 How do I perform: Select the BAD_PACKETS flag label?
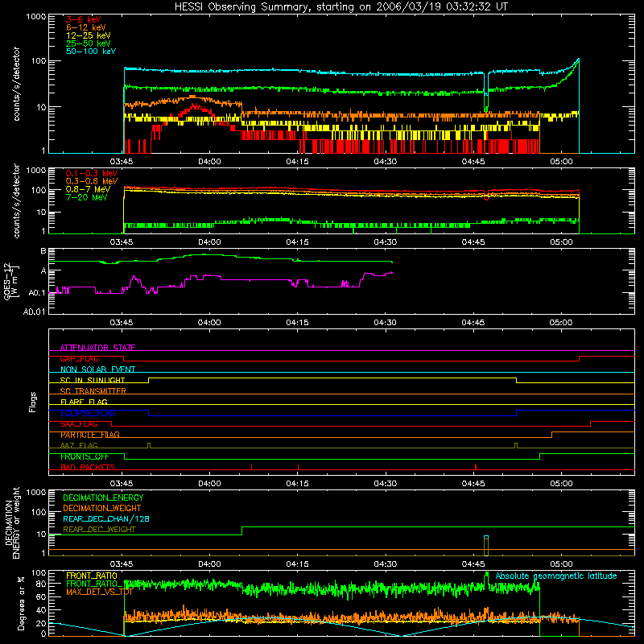(88, 468)
